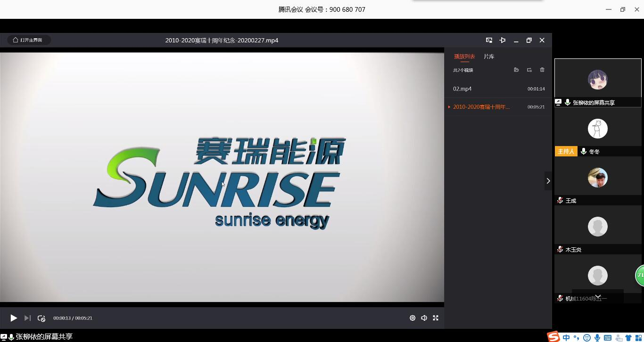Switch to the 片库 library tab
The width and height of the screenshot is (644, 342).
coord(489,57)
